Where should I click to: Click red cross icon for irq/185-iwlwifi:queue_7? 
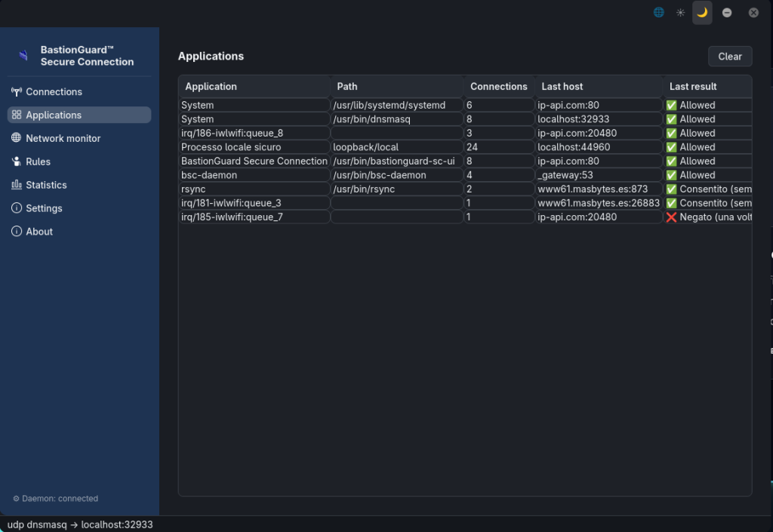pos(671,217)
